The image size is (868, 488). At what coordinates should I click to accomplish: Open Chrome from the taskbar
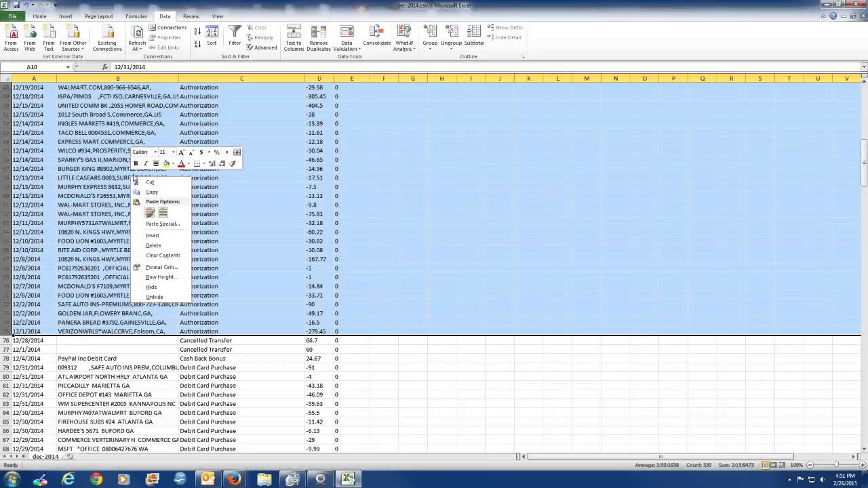pos(96,479)
